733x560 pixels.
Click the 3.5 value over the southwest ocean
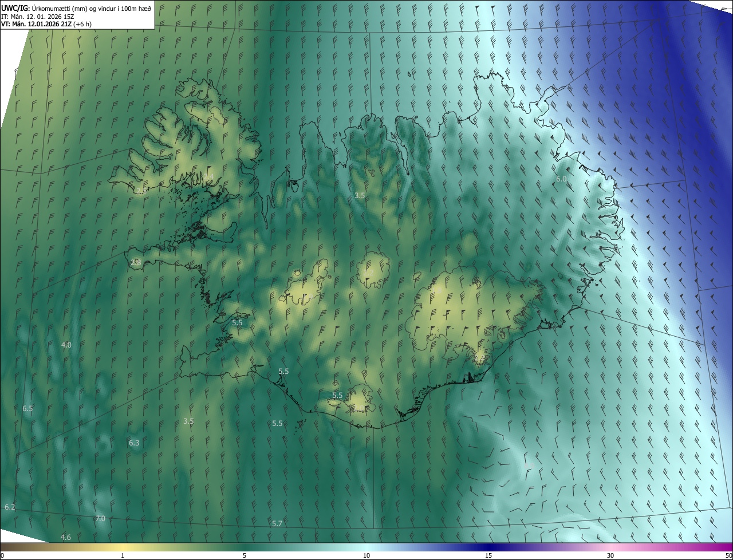pyautogui.click(x=188, y=421)
